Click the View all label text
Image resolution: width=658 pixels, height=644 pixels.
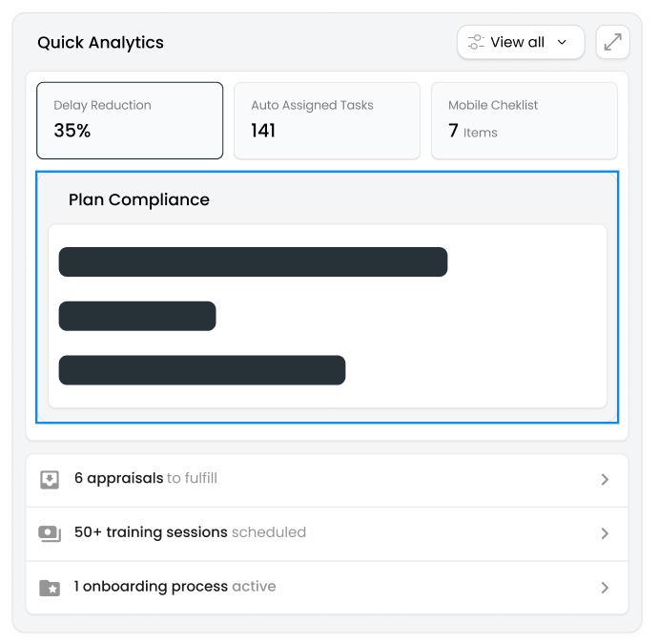tap(517, 42)
